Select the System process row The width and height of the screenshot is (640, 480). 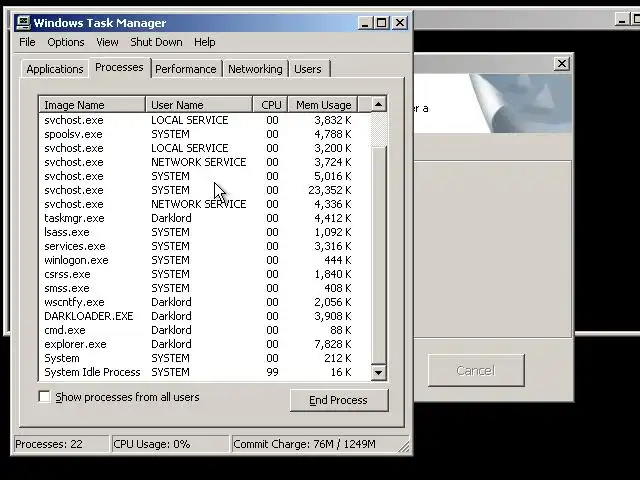coord(205,358)
